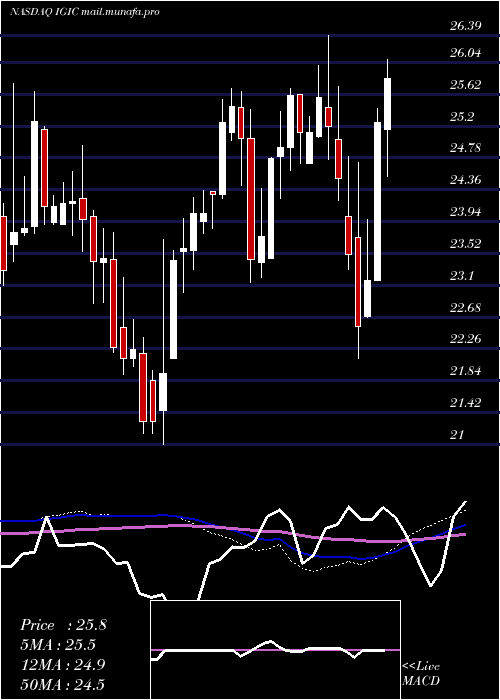
Task: Click the 22.26 price axis label
Action: (x=466, y=339)
